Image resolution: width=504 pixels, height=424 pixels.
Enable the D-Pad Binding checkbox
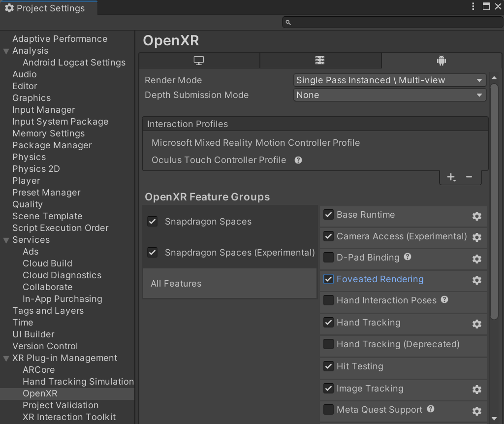[328, 258]
